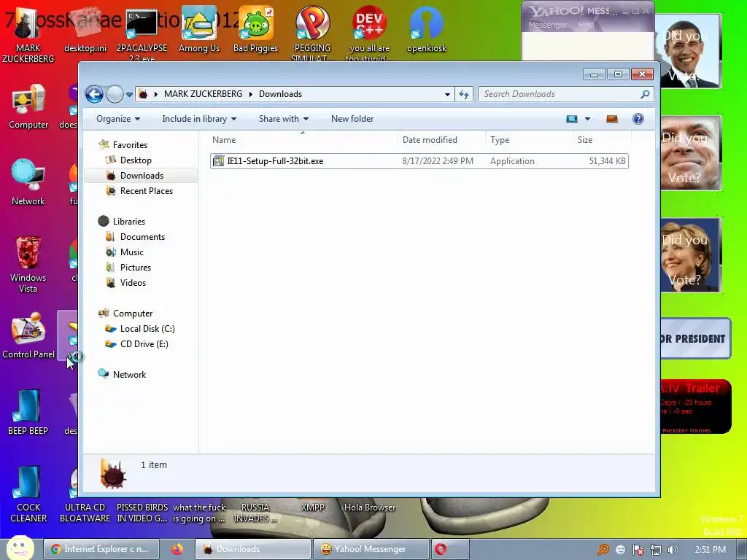Select the desktop.ini desktop icon
This screenshot has height=560, width=747.
click(85, 31)
